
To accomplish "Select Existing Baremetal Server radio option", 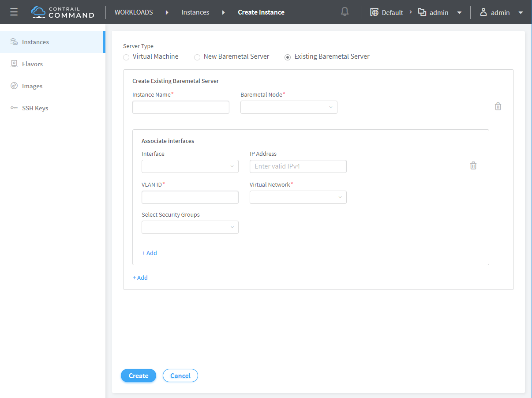I will coord(288,57).
